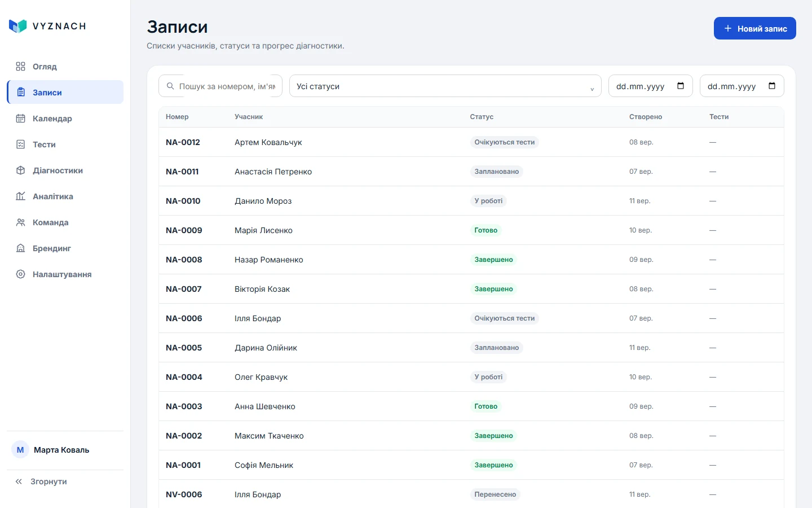This screenshot has height=508, width=812.
Task: Click the first dd.mm.yyyy date field
Action: tap(651, 86)
